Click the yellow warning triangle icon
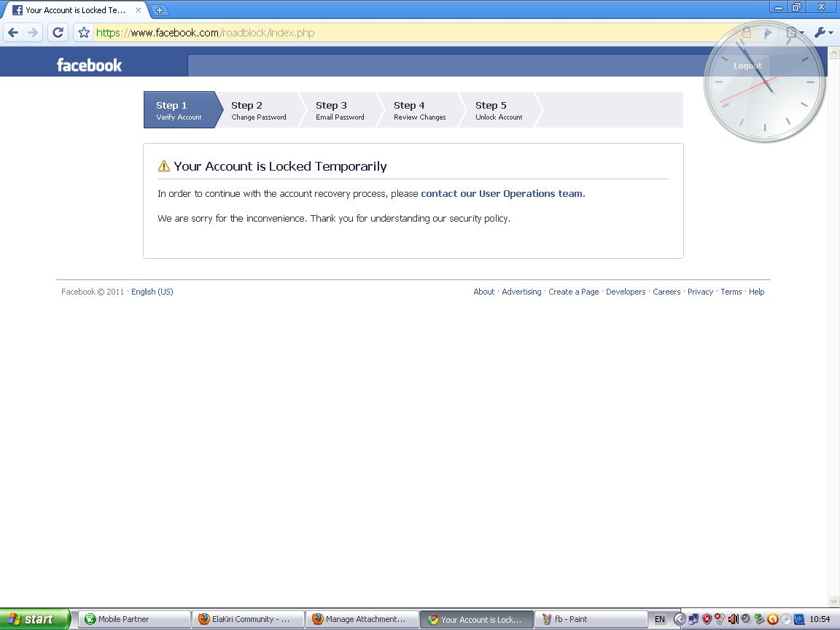This screenshot has width=840, height=630. point(164,166)
